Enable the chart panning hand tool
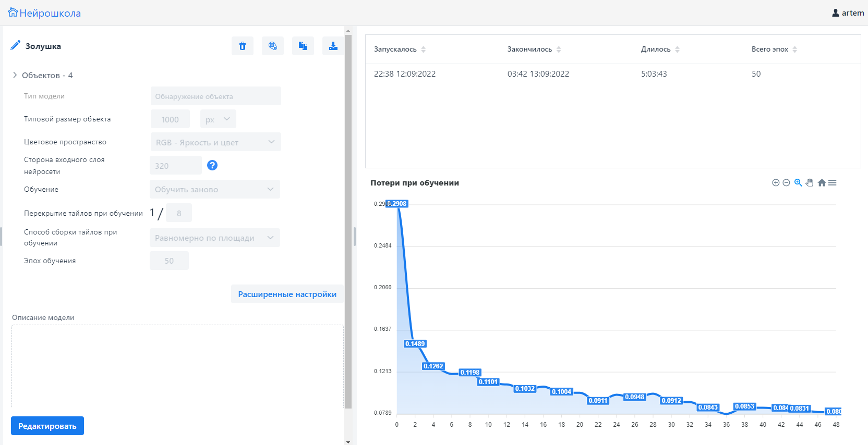This screenshot has width=868, height=445. tap(810, 183)
